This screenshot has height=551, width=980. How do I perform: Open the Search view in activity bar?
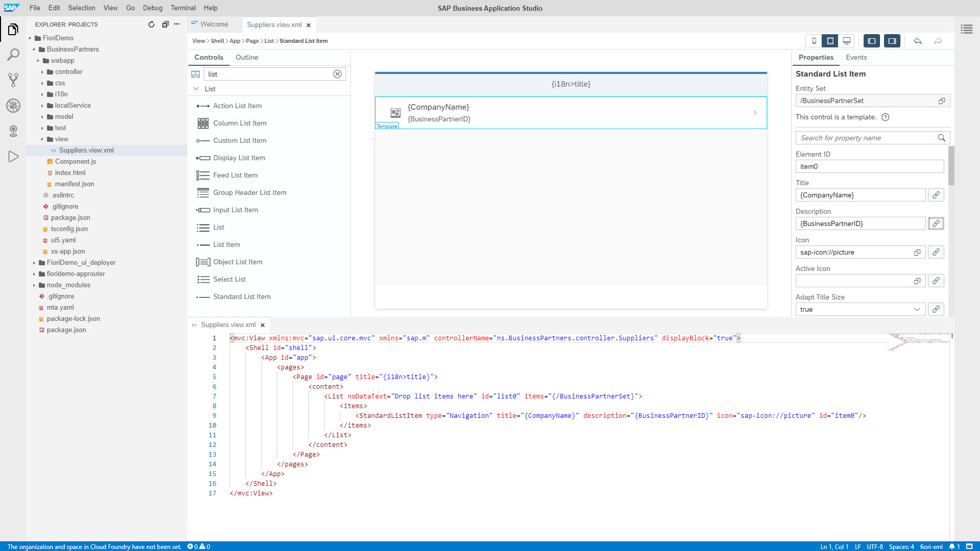point(13,55)
